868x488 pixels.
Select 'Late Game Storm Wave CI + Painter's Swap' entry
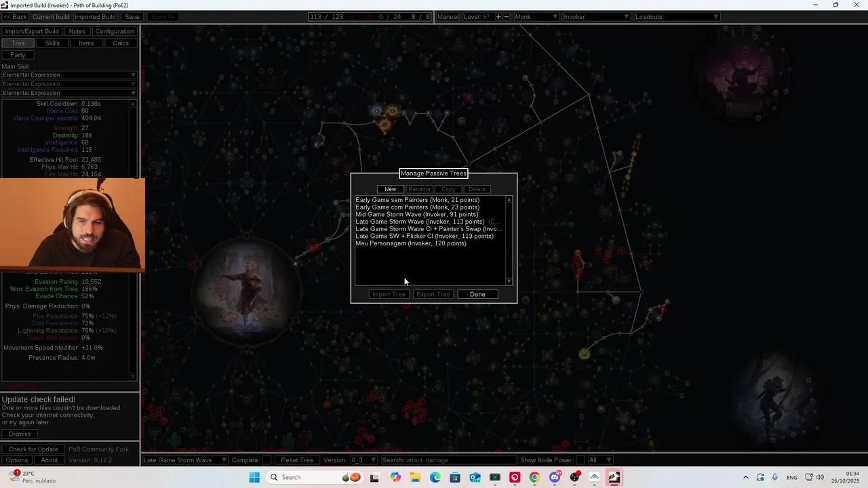coord(430,229)
